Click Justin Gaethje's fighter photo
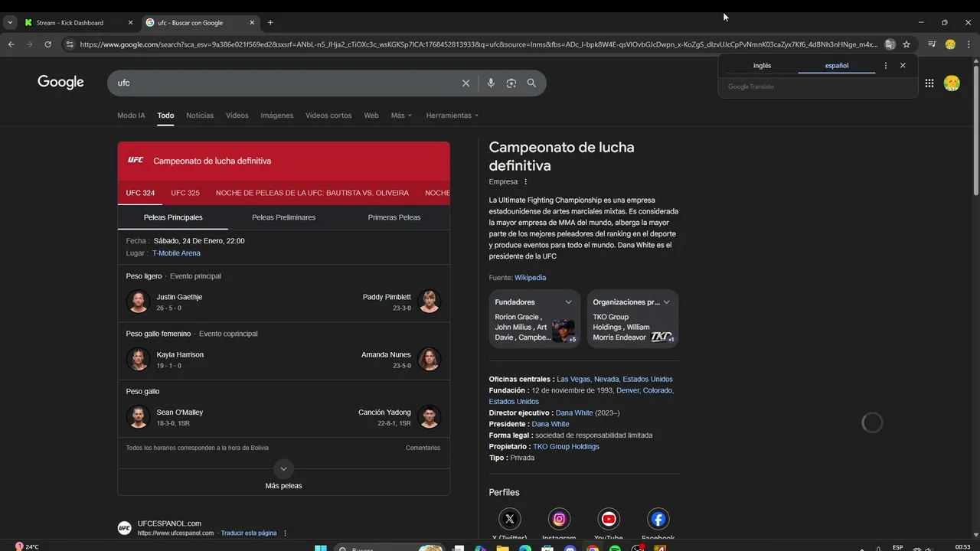The image size is (980, 551). point(138,302)
